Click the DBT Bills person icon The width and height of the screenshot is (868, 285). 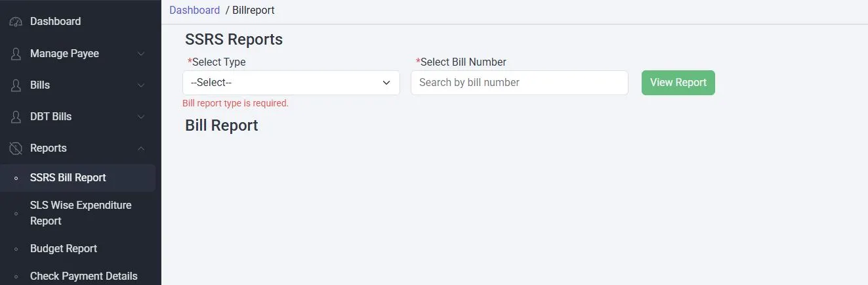pos(16,117)
